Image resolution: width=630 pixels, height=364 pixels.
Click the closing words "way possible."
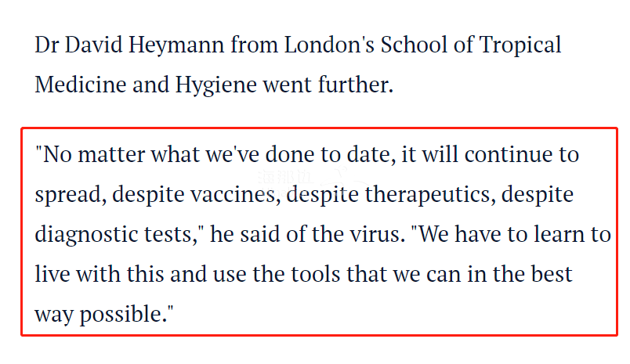click(104, 315)
